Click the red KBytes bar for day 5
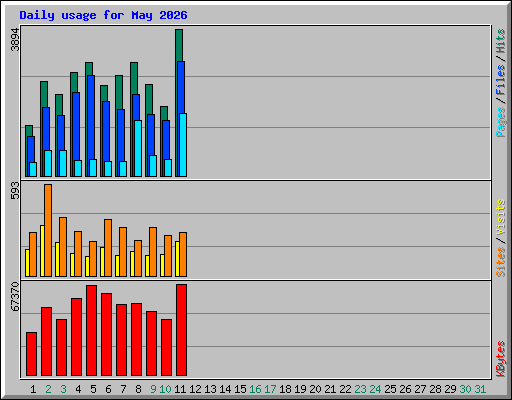 click(91, 330)
